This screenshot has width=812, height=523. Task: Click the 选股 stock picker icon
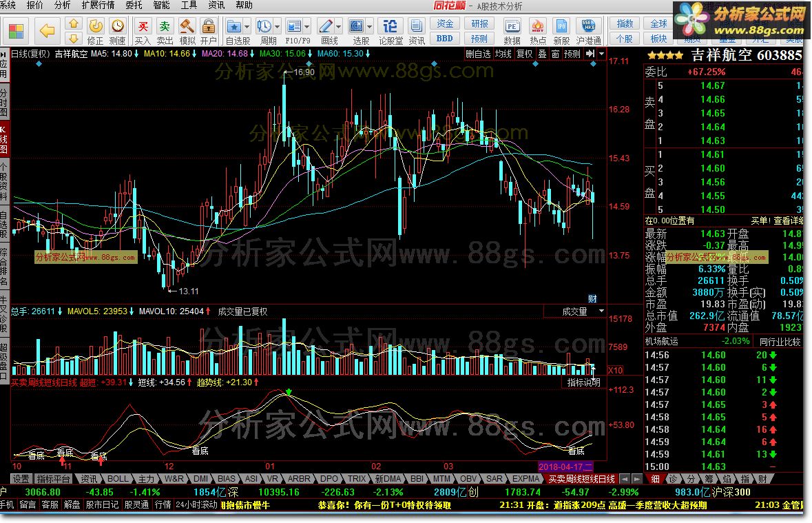click(x=356, y=26)
